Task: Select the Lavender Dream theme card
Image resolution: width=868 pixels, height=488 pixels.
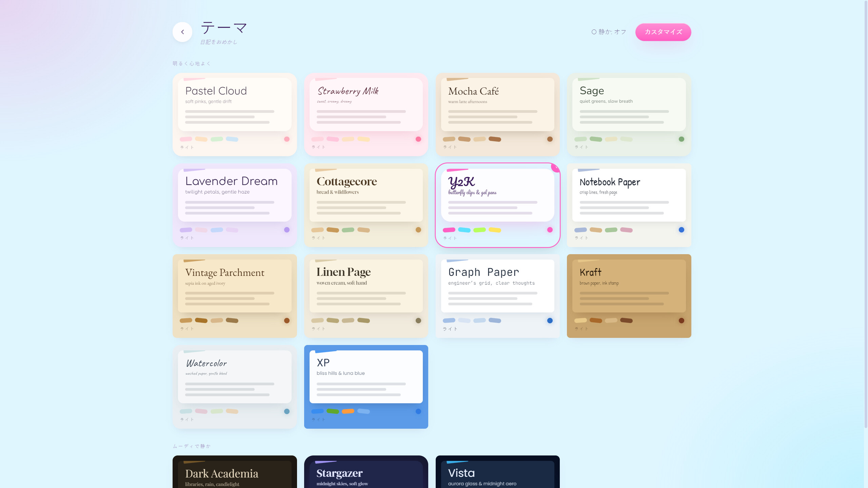Action: pyautogui.click(x=235, y=205)
